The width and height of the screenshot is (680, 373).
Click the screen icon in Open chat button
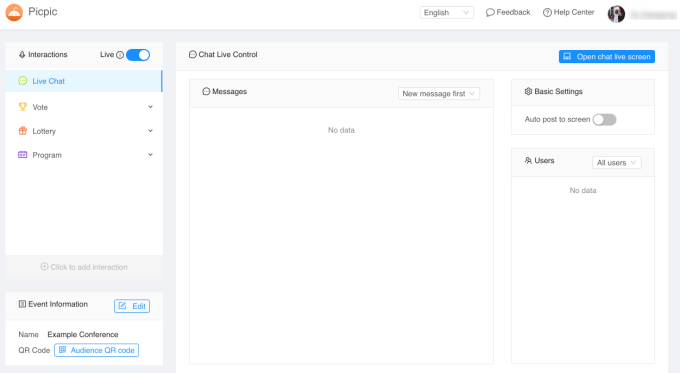567,56
